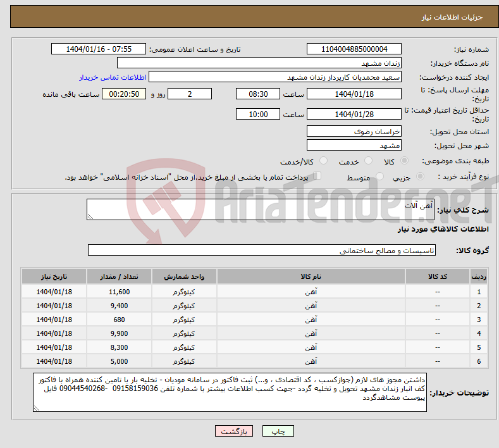Click the نام کالا column header
The height and width of the screenshot is (448, 499).
[311, 277]
